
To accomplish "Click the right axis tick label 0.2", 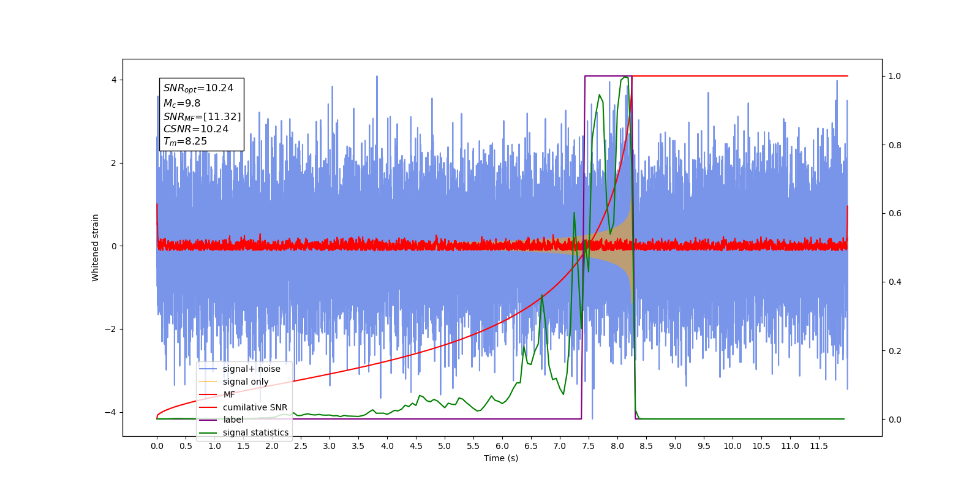I will pyautogui.click(x=895, y=351).
